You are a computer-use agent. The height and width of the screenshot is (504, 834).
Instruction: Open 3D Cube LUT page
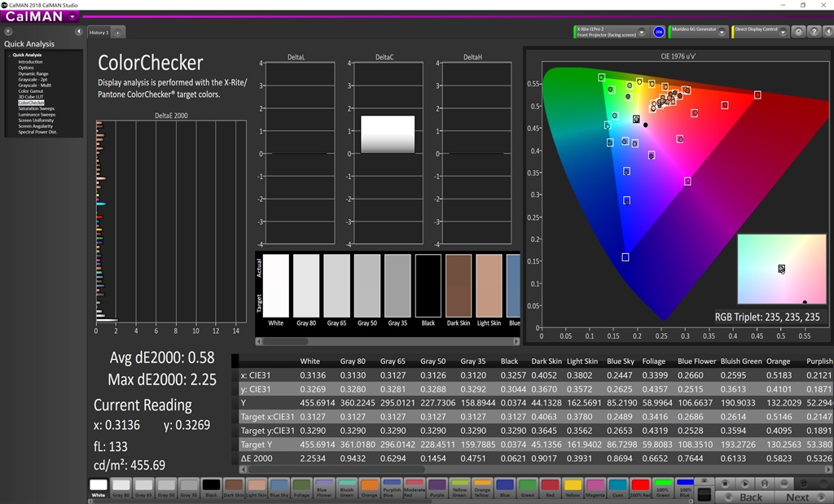coord(31,97)
